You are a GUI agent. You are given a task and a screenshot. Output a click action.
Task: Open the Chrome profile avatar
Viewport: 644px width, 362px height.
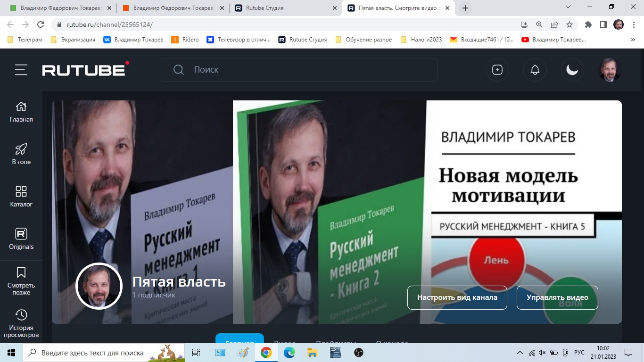619,25
